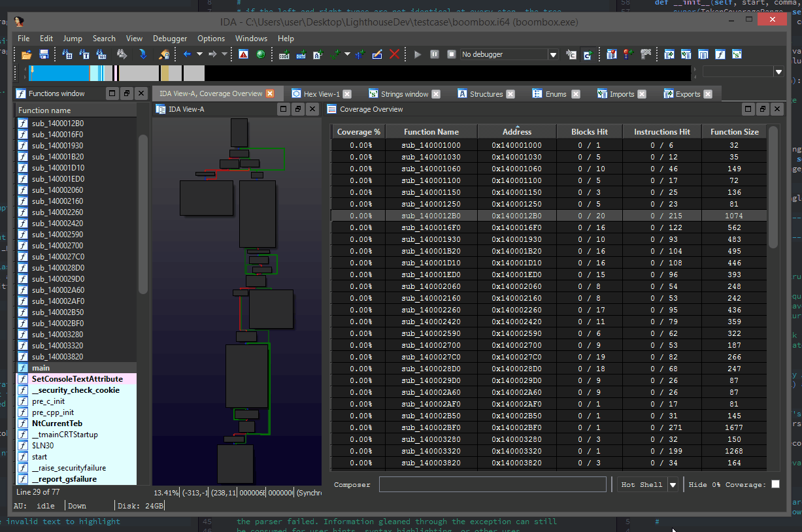Expand the Hot Shell dropdown arrow
Viewport: 802px width, 532px height.
point(673,484)
